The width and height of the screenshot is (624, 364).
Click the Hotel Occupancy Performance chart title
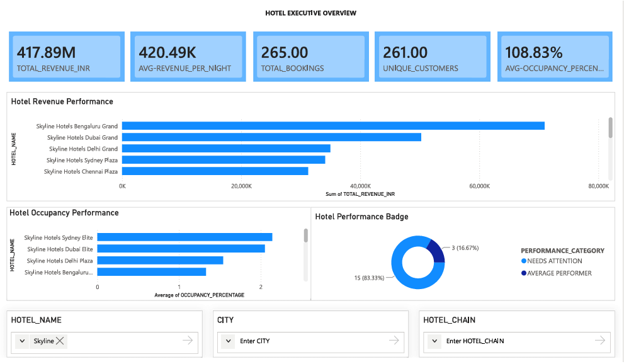tap(64, 213)
